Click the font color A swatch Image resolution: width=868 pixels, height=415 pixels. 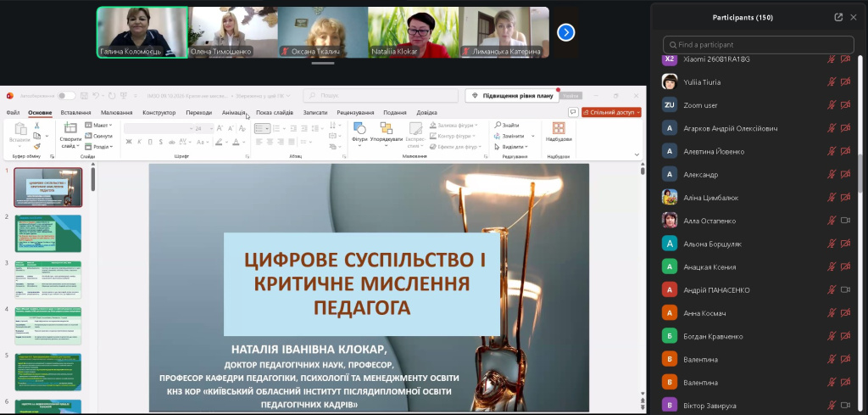236,142
